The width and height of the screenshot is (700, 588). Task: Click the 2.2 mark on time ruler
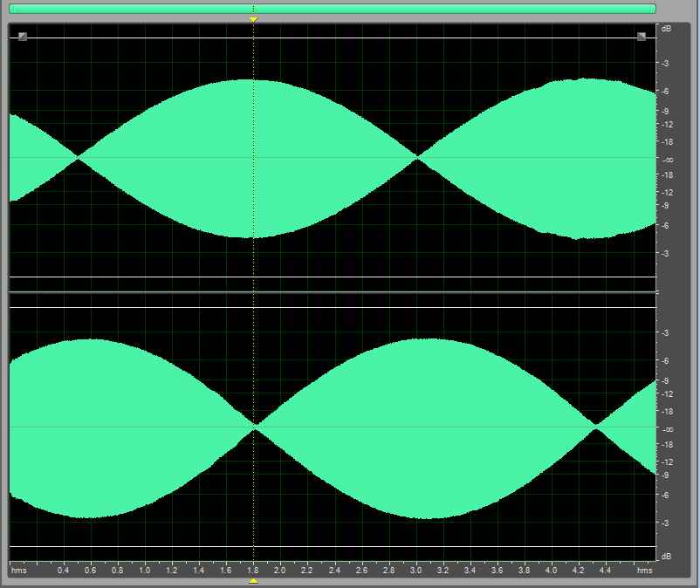[307, 571]
